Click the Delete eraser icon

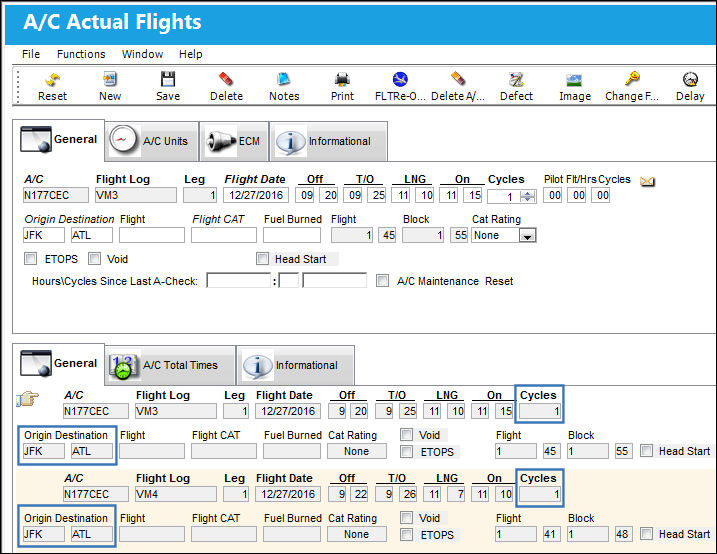point(226,80)
